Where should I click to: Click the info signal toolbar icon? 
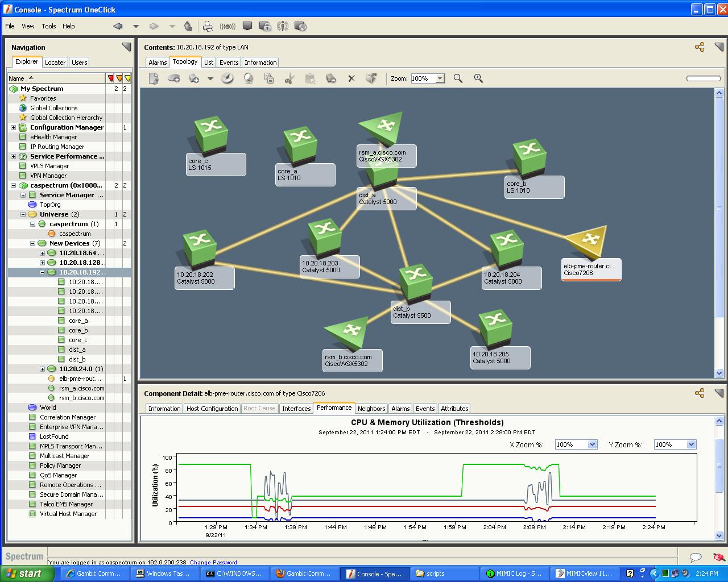[x=283, y=26]
